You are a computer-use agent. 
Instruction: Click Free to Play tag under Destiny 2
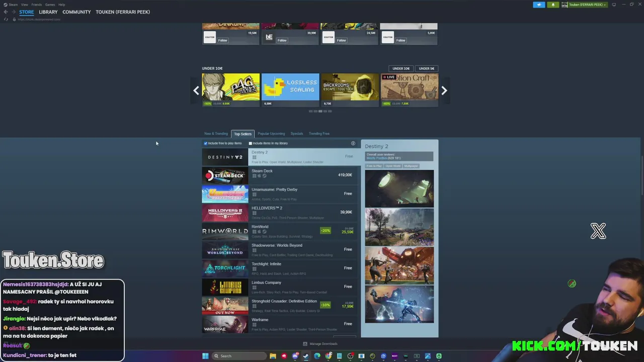point(374,166)
